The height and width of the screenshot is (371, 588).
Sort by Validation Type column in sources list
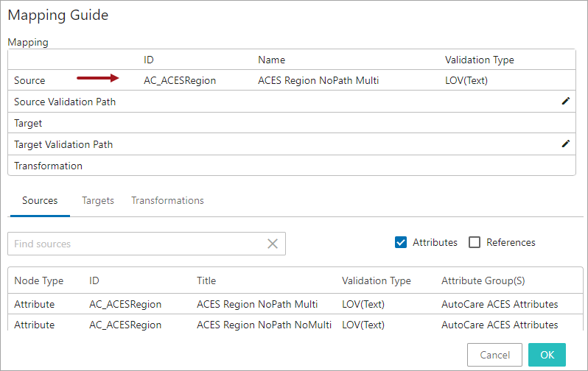click(x=377, y=280)
